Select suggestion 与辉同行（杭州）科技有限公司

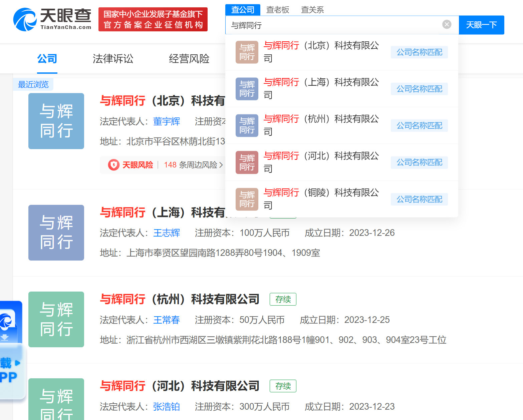(342, 125)
